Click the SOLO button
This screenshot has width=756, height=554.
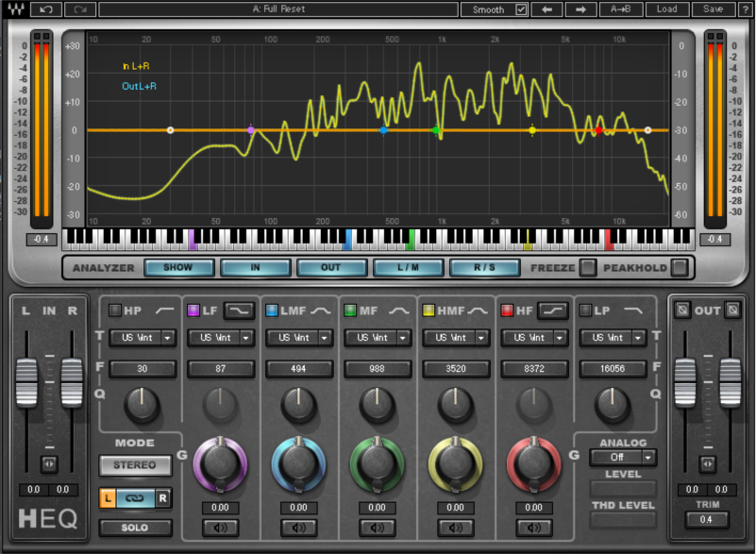click(135, 528)
